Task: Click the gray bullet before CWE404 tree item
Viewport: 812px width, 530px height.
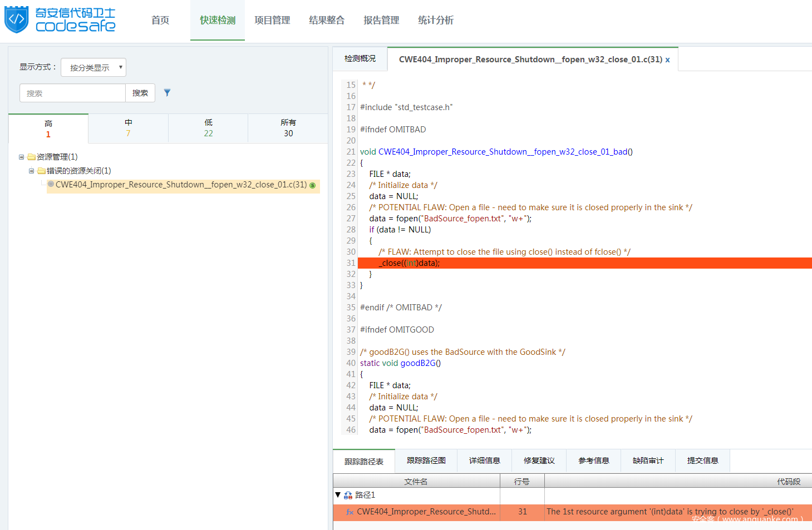Action: tap(51, 184)
